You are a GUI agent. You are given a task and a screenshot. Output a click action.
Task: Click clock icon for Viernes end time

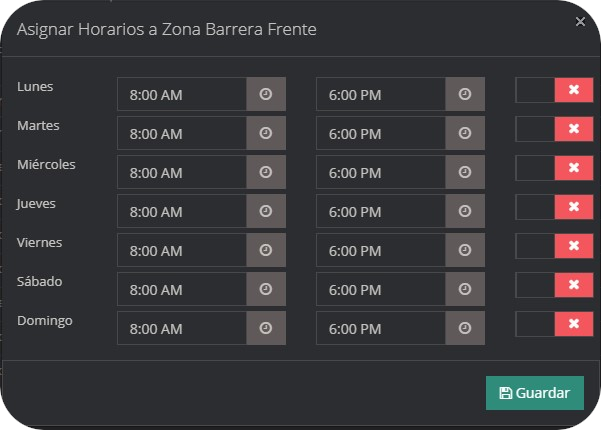pyautogui.click(x=465, y=250)
